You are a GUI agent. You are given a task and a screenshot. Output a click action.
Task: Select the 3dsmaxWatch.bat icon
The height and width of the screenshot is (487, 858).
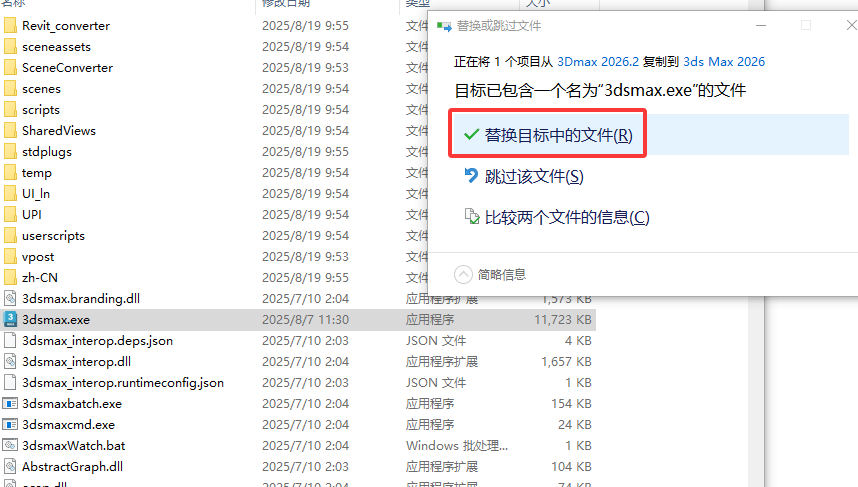click(10, 445)
